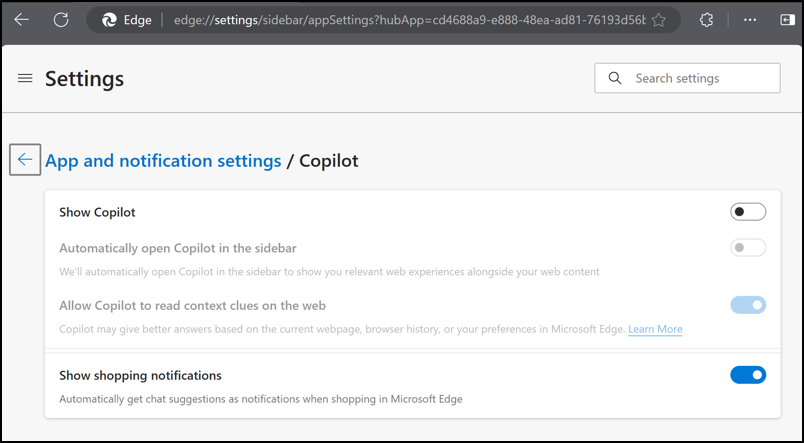Open the Extensions puzzle icon
The width and height of the screenshot is (804, 443).
707,20
